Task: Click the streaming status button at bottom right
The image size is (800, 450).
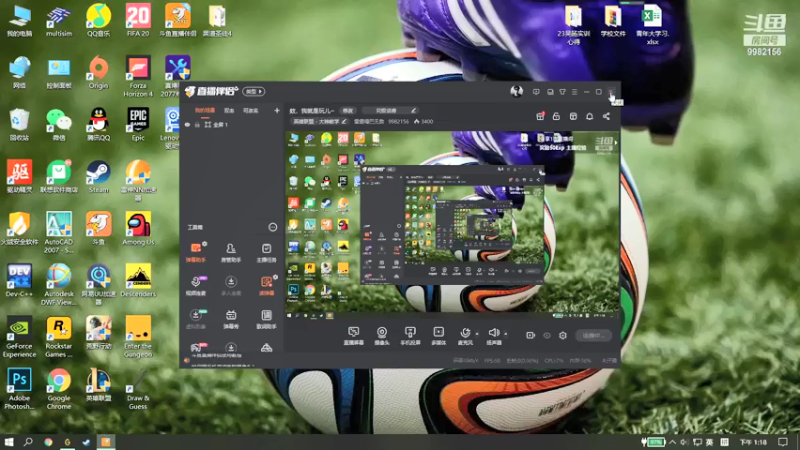Action: click(x=593, y=335)
